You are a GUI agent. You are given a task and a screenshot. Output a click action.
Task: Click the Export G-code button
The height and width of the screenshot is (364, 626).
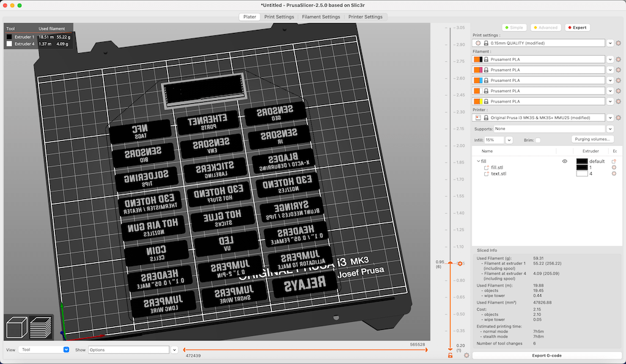(547, 355)
